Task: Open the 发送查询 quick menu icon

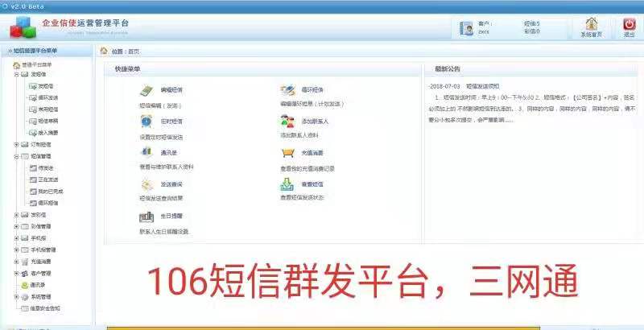Action: pyautogui.click(x=147, y=184)
